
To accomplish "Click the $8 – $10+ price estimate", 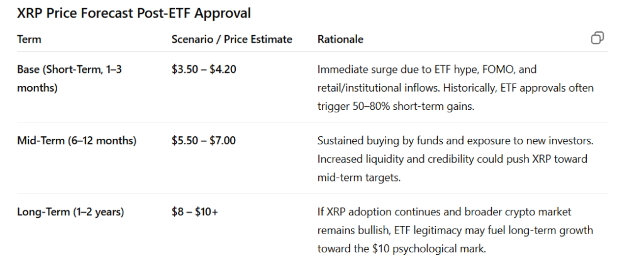I will [x=195, y=212].
